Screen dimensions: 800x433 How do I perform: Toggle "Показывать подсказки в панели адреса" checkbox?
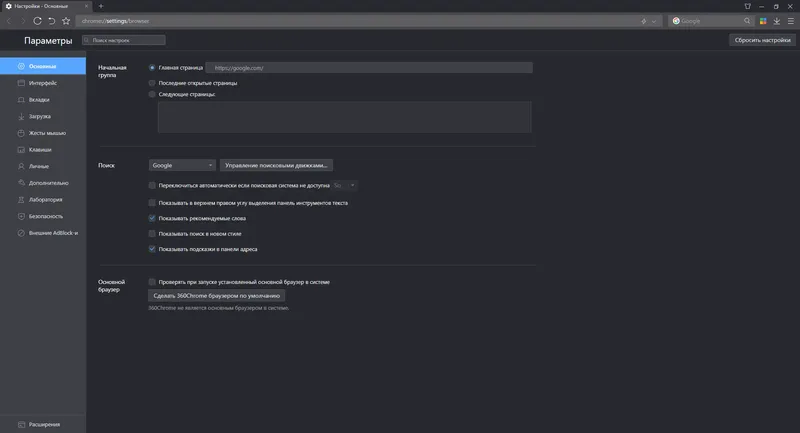coord(152,248)
